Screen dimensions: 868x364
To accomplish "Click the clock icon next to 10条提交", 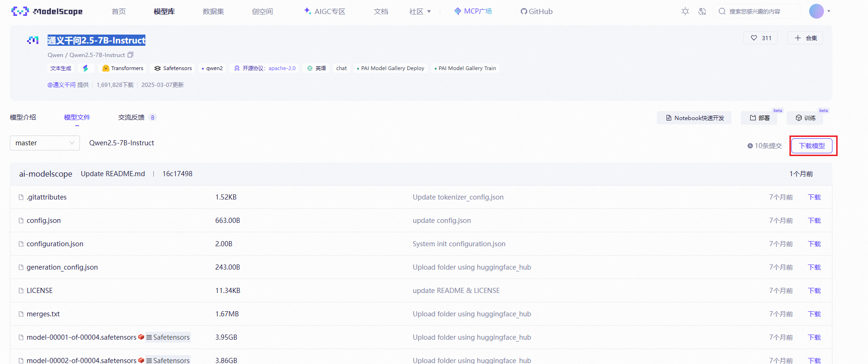I will (750, 146).
